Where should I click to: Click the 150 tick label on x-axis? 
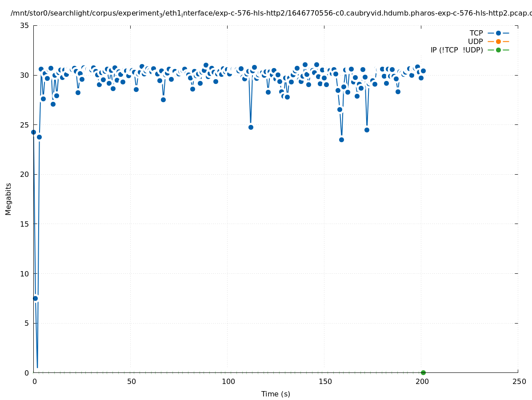click(324, 381)
